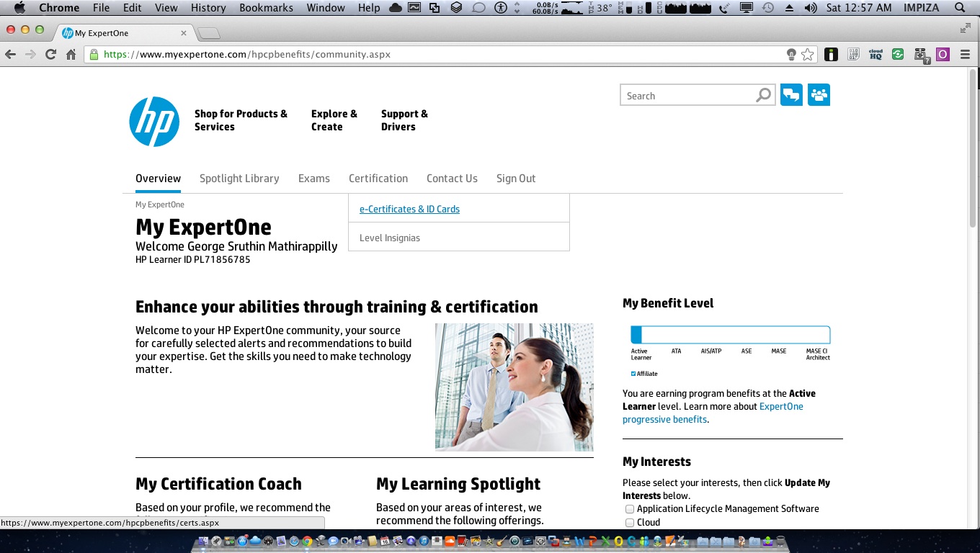Close the My ExpertOne browser tab
Viewport: 980px width, 553px height.
[x=184, y=33]
